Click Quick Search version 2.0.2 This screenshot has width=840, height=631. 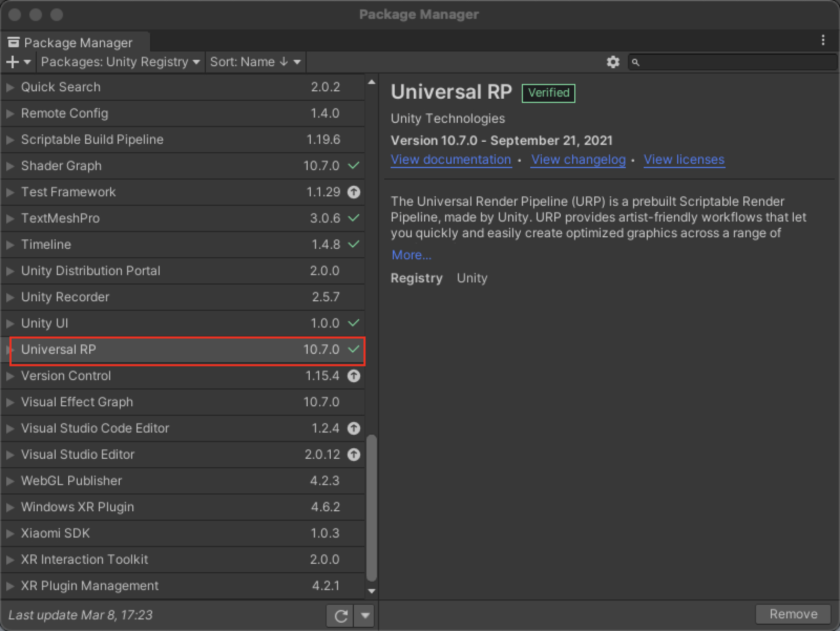[x=325, y=87]
